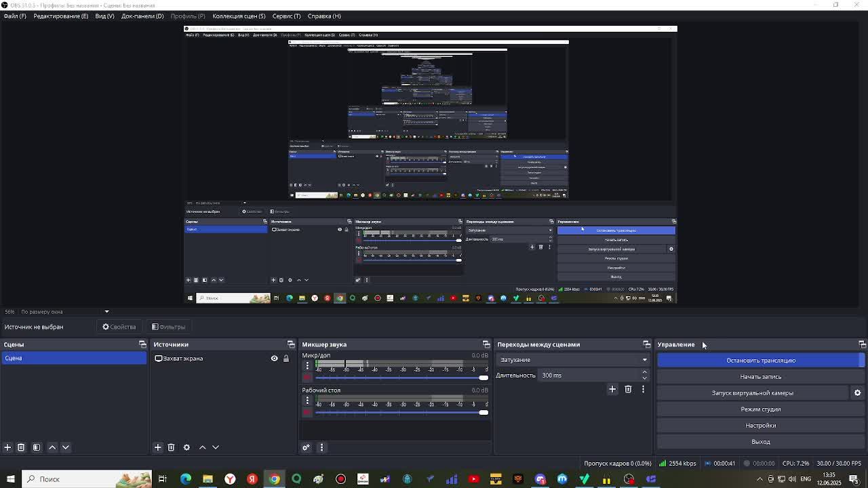Decrease transition duration with down arrow
This screenshot has width=868, height=488.
coord(644,378)
